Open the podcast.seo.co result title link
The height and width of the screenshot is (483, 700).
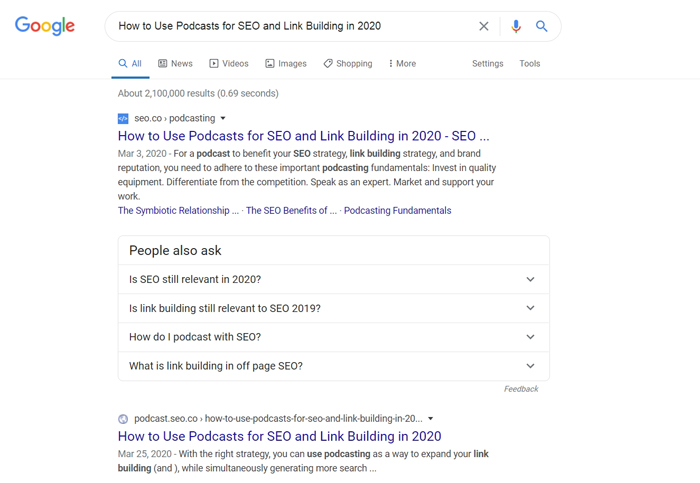[x=279, y=436]
